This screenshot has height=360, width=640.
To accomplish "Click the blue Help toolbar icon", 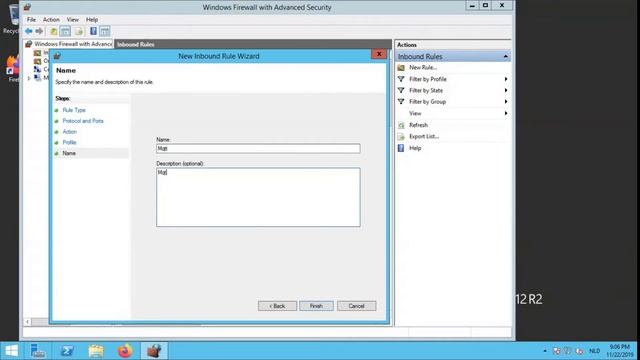I will point(93,31).
